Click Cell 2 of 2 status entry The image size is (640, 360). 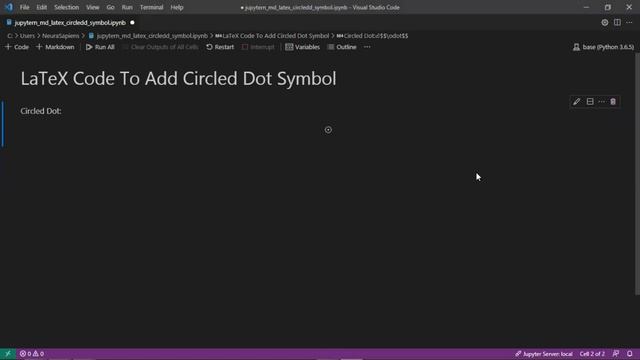[592, 354]
